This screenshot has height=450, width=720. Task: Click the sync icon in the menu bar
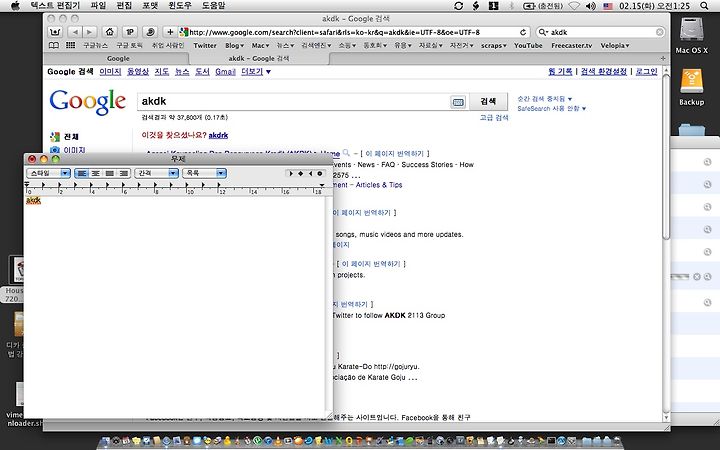(x=458, y=6)
